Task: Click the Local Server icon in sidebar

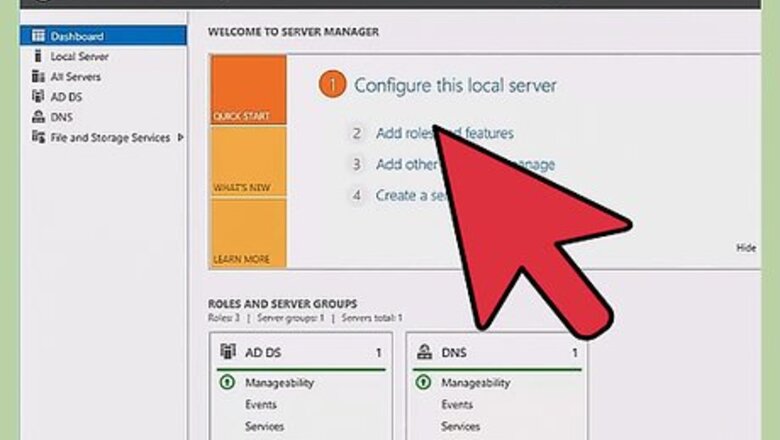Action: (x=38, y=56)
